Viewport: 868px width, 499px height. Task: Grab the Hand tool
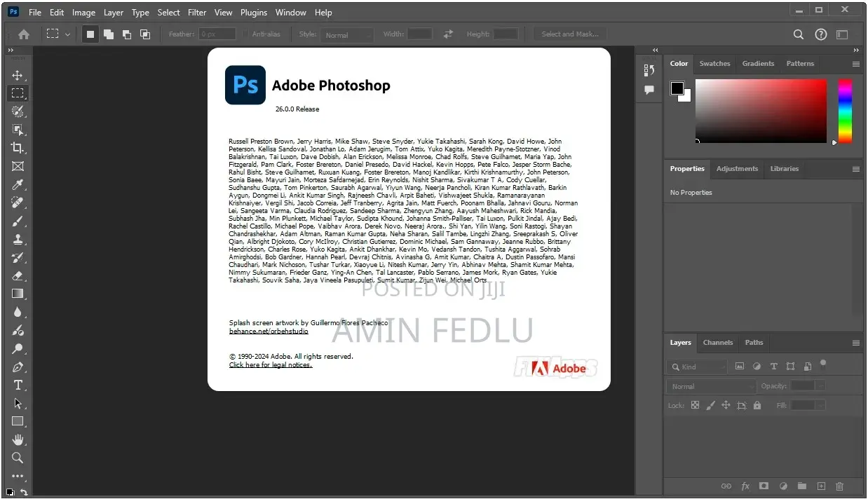click(x=18, y=439)
